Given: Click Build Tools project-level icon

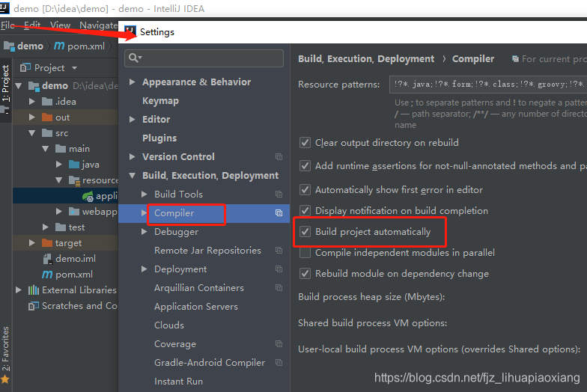Looking at the screenshot, I should 279,195.
